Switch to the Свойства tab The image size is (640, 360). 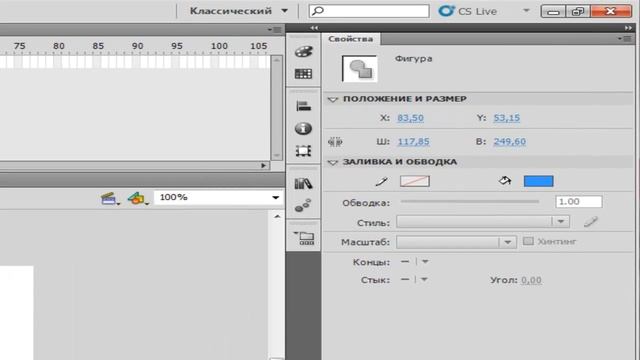point(351,39)
